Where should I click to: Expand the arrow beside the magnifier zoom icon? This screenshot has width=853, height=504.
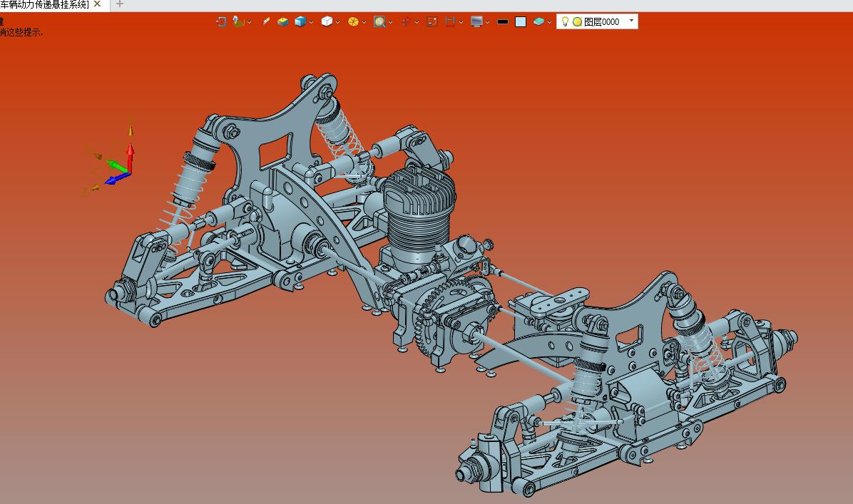(x=391, y=22)
